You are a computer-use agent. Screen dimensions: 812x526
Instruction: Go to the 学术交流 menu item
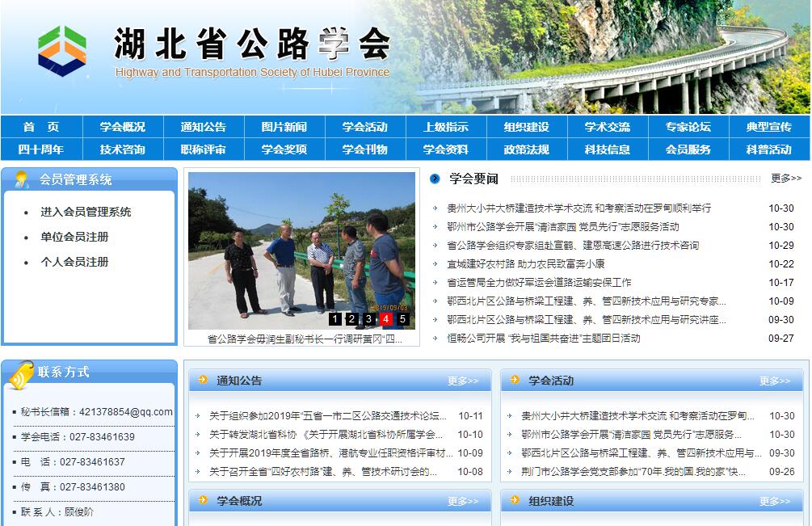pyautogui.click(x=608, y=127)
